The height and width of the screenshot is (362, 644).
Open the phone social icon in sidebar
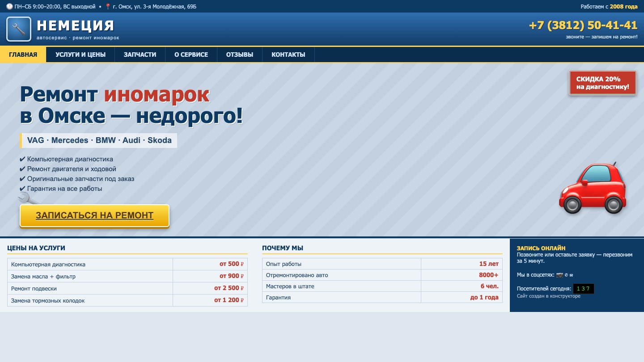pyautogui.click(x=566, y=275)
